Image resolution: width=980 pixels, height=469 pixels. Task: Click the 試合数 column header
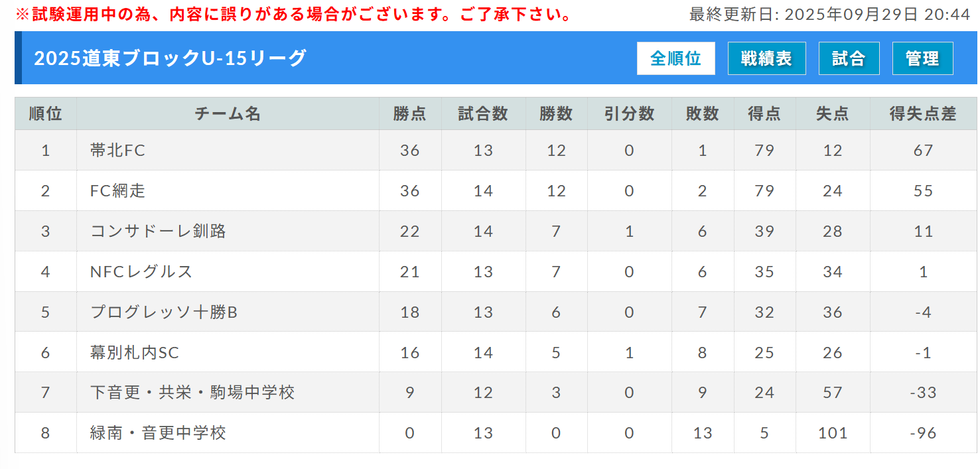483,114
